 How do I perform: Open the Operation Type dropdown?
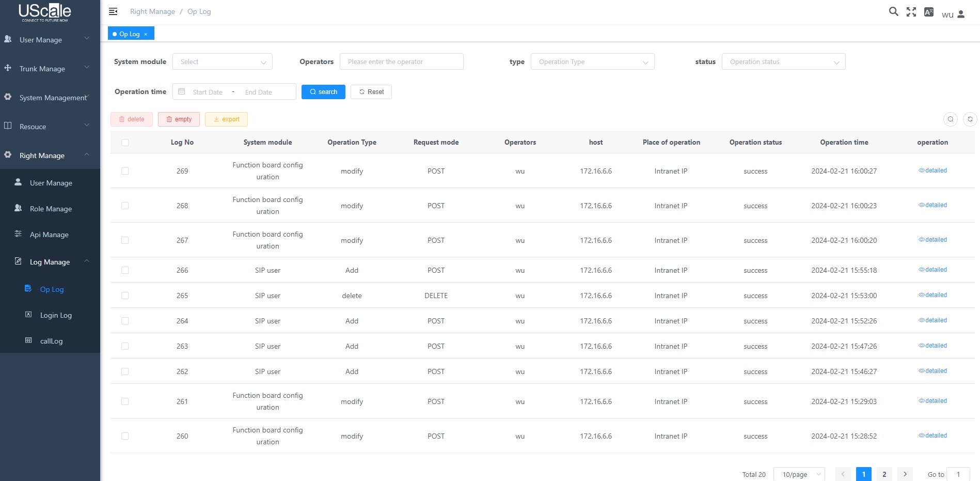(593, 61)
